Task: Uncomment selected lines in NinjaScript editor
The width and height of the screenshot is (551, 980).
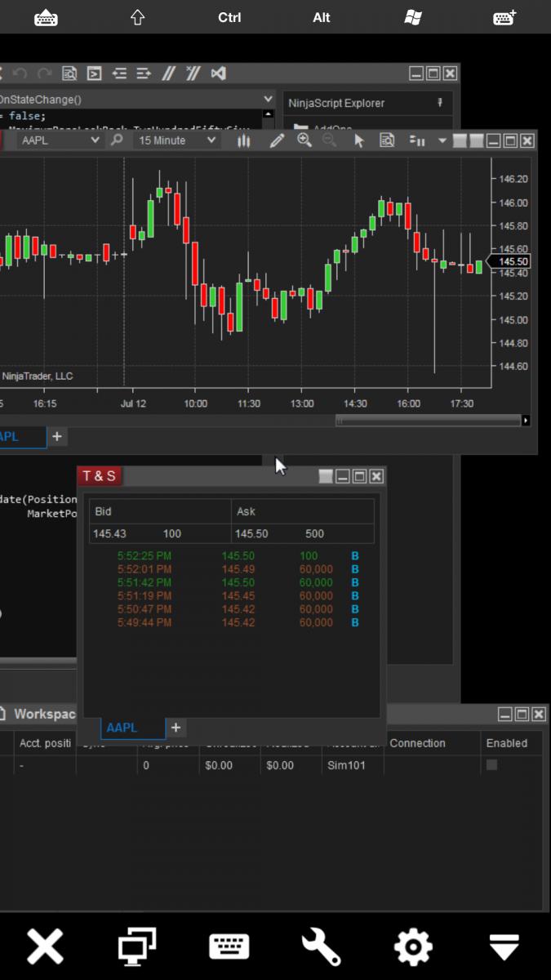Action: pos(193,73)
